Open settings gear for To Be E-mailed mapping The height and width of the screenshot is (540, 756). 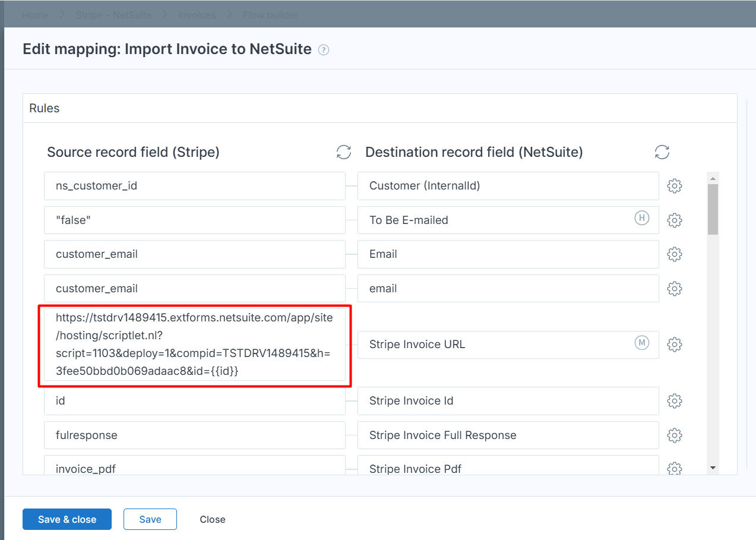[x=674, y=220]
